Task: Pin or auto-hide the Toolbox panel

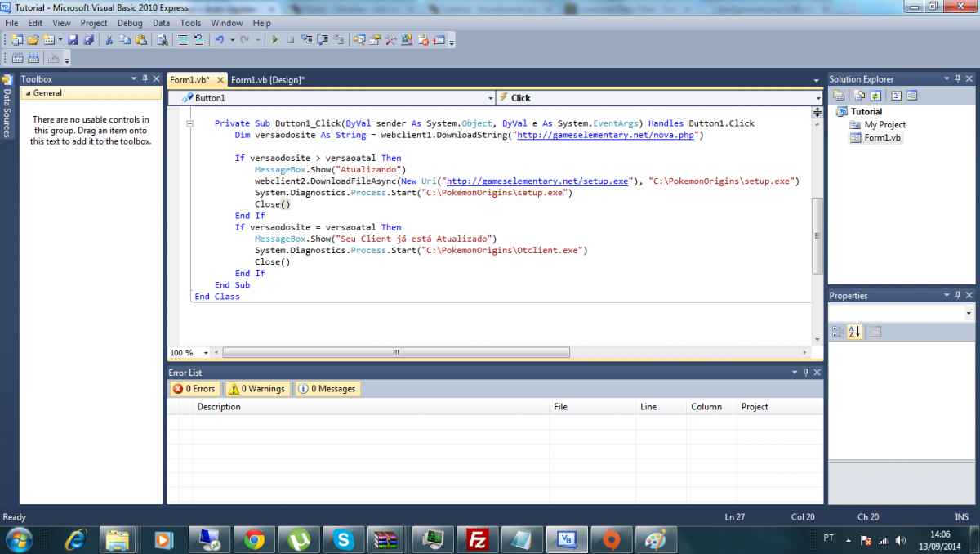Action: [145, 78]
